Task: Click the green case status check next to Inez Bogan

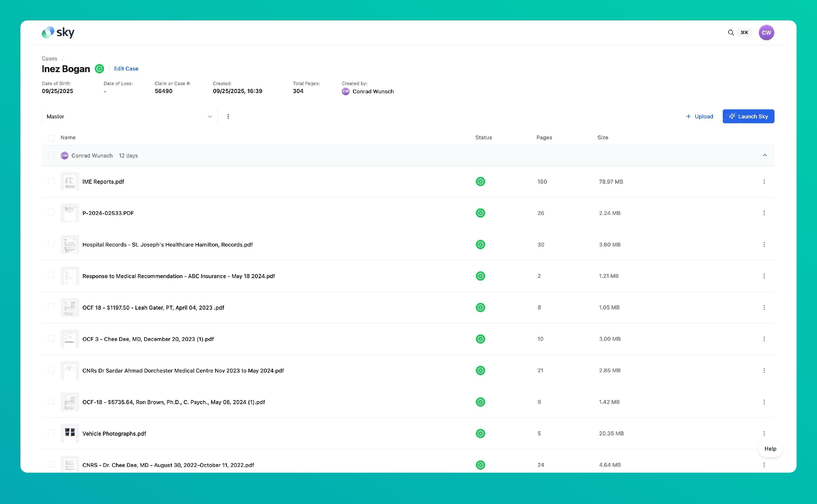Action: point(99,69)
